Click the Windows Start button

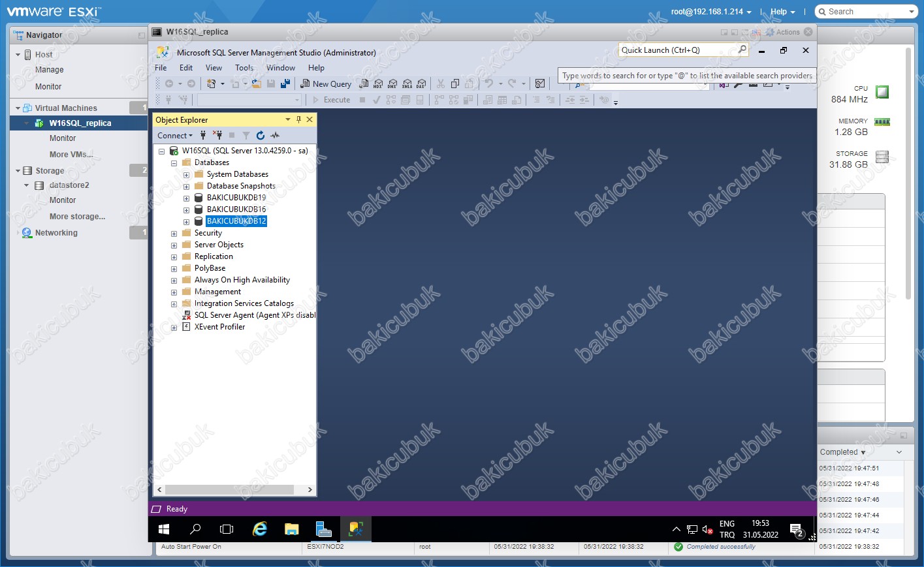click(164, 529)
